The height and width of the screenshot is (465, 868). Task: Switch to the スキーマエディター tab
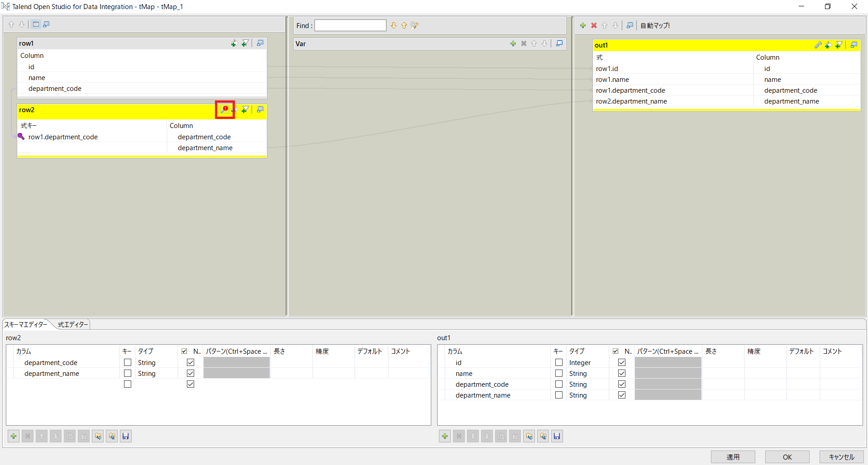pos(26,324)
